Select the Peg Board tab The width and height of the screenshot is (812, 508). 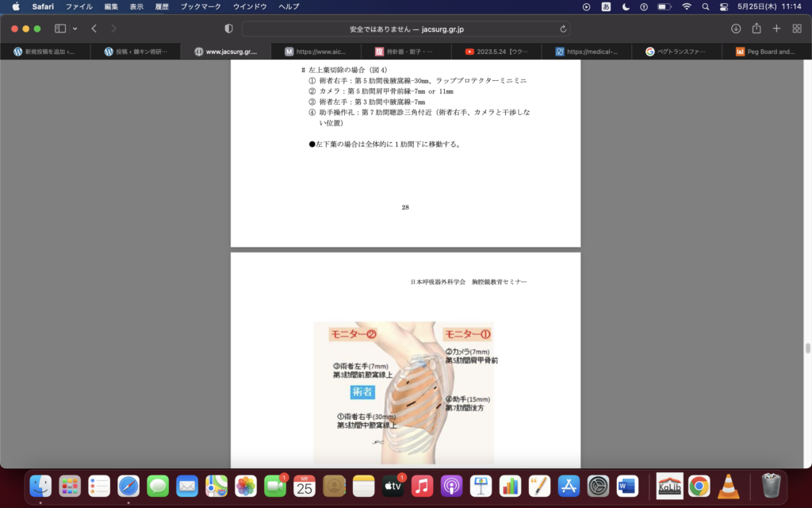pos(765,52)
